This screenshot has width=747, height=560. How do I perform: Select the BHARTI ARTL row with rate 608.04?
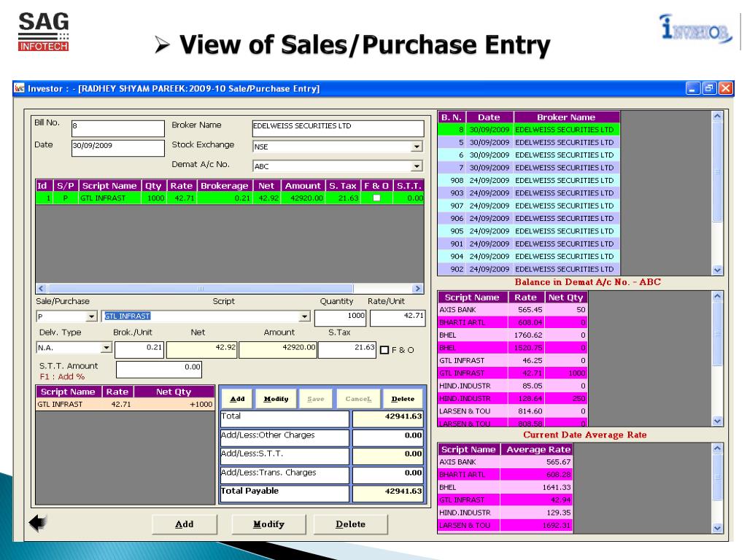click(x=513, y=322)
